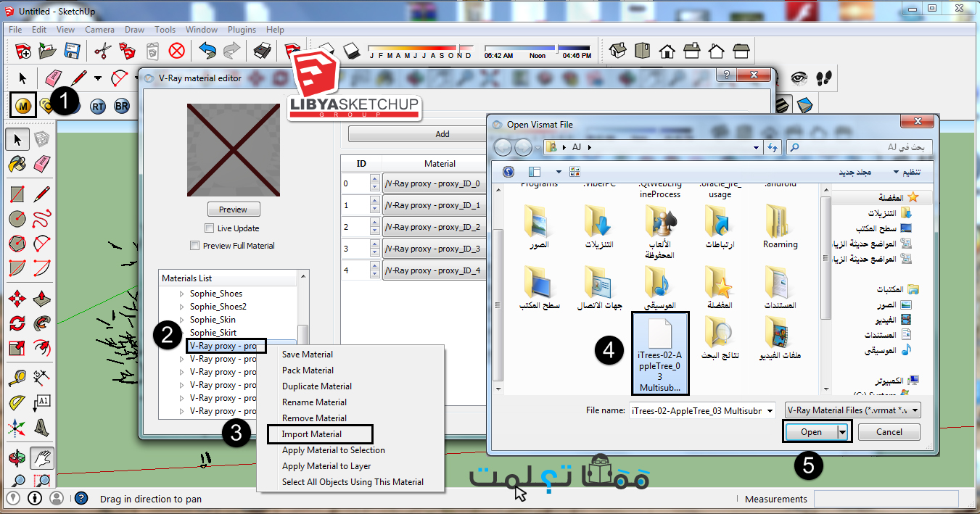The image size is (980, 514).
Task: Select the Scale tool
Action: click(17, 347)
